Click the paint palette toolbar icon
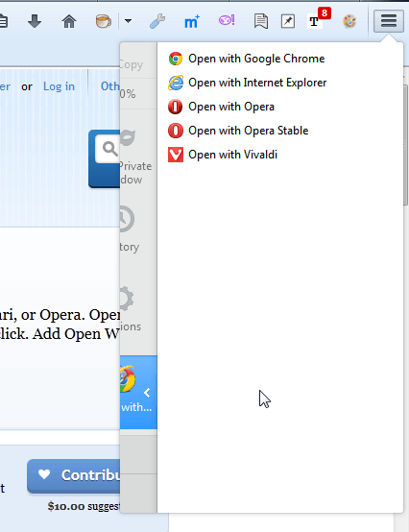Screen dimensions: 409x532 click(349, 21)
